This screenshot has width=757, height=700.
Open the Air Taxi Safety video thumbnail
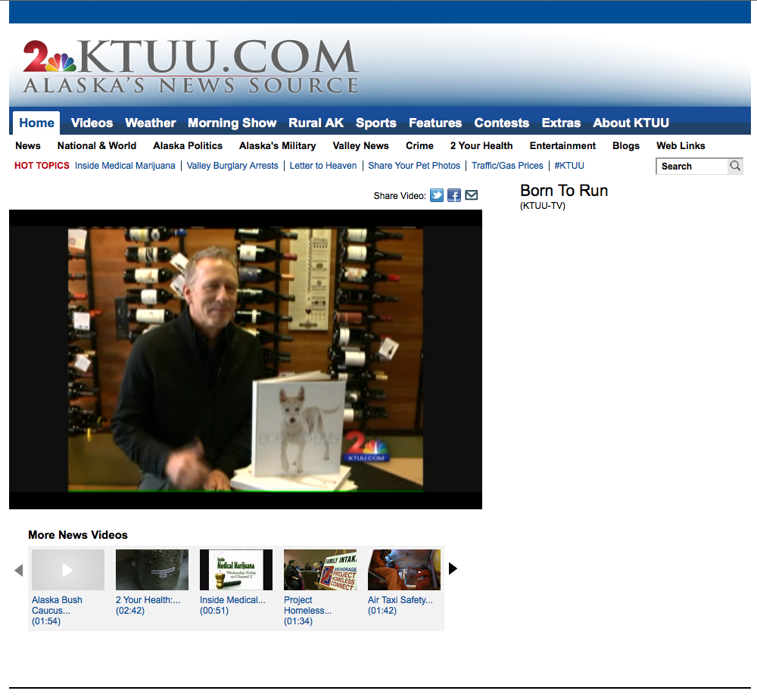[404, 570]
